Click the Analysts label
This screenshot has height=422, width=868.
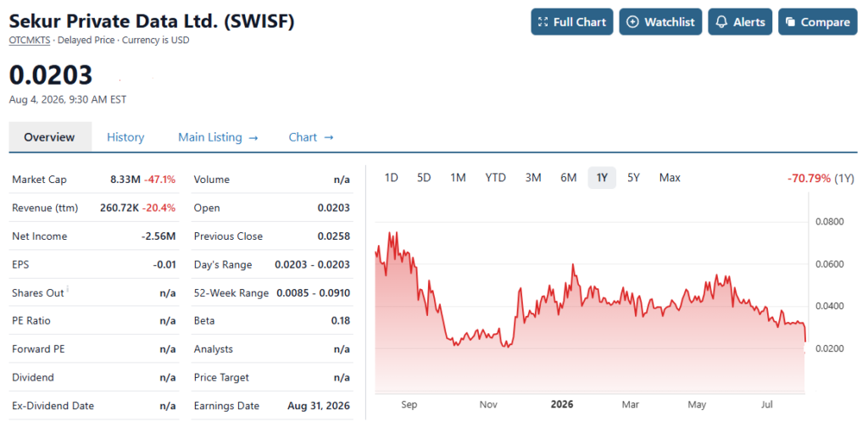(213, 349)
